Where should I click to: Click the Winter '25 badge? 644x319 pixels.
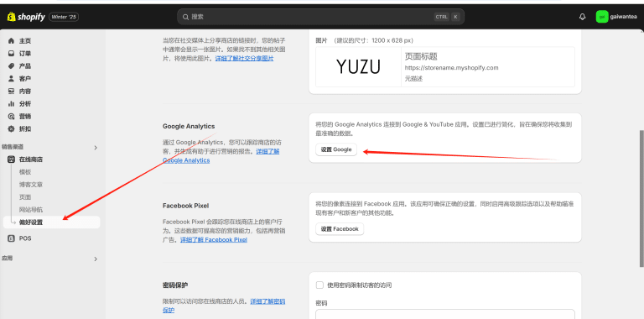[64, 17]
